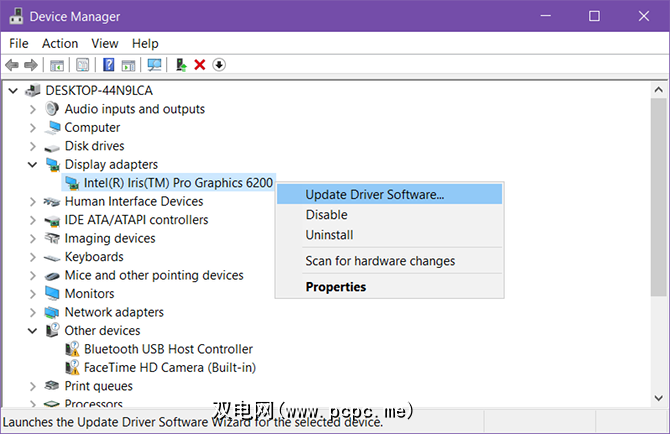The height and width of the screenshot is (434, 670).
Task: Expand the Keyboards node
Action: pyautogui.click(x=32, y=257)
